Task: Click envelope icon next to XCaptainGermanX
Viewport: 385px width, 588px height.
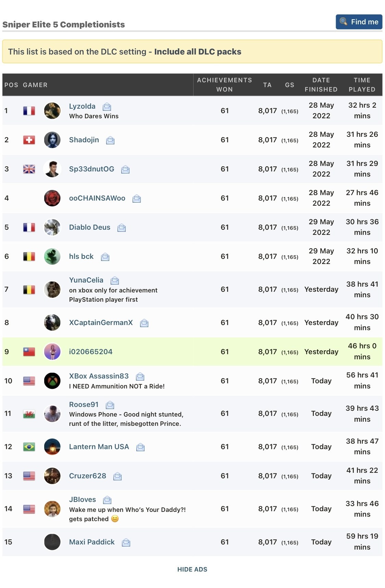Action: [x=144, y=323]
